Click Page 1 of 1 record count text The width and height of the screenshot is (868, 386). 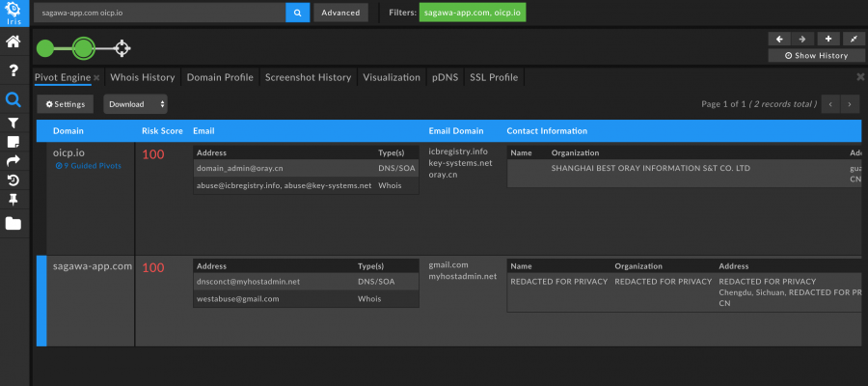coord(759,104)
